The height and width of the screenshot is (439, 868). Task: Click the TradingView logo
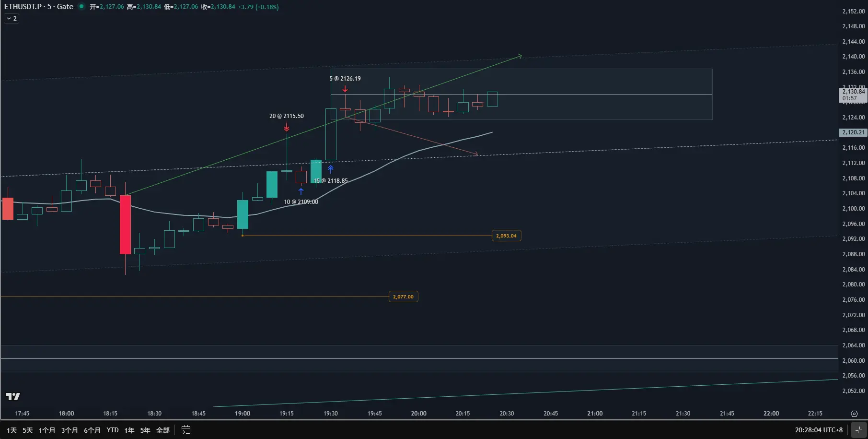(13, 396)
